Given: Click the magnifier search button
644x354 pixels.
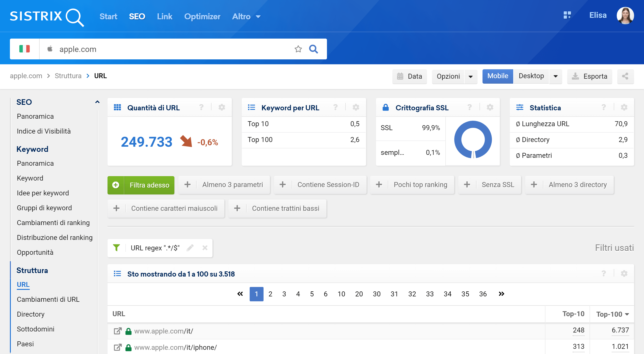Looking at the screenshot, I should pos(314,49).
